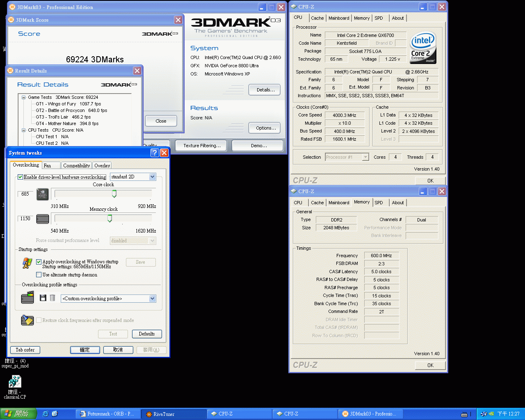Image resolution: width=525 pixels, height=420 pixels.
Task: Close the Result Details window with the X
Action: tap(137, 71)
